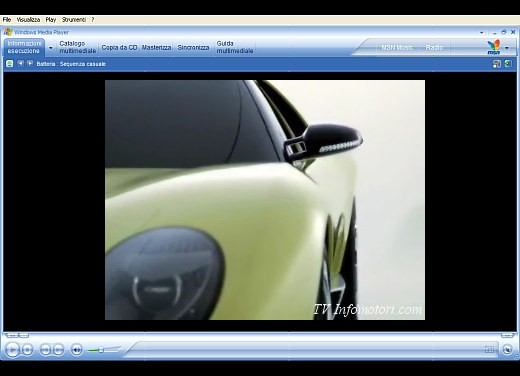520x376 pixels.
Task: Open the quick access dropdown arrow in title bar
Action: [x=482, y=33]
